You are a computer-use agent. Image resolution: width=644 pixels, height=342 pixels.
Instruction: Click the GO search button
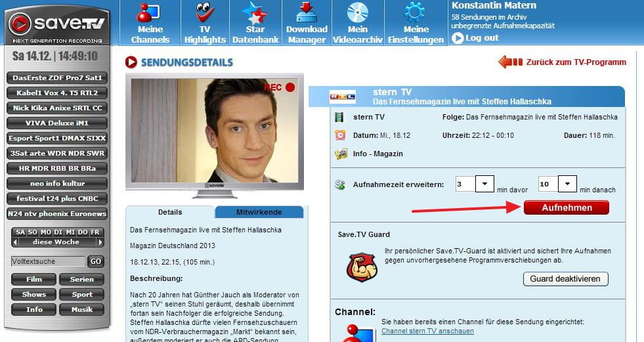point(96,261)
